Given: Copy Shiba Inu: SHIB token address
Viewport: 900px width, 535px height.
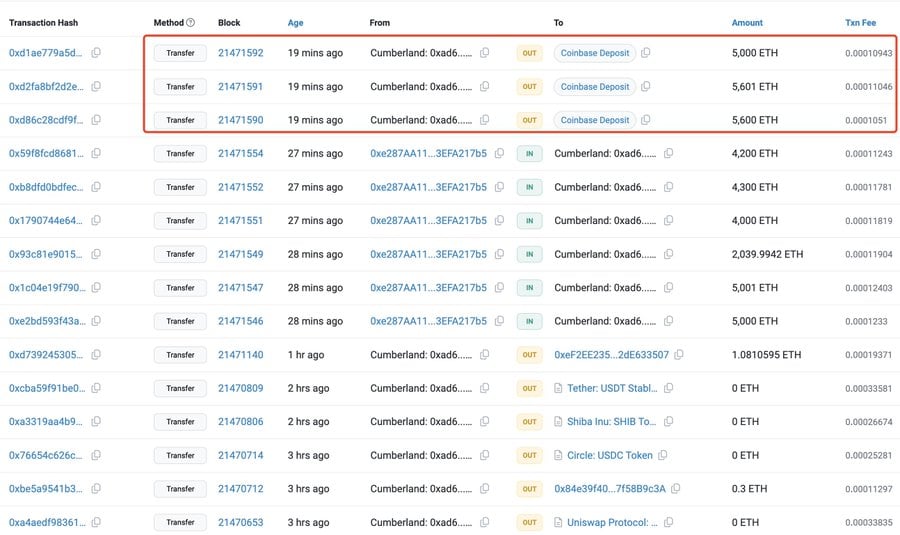Looking at the screenshot, I should pos(669,421).
